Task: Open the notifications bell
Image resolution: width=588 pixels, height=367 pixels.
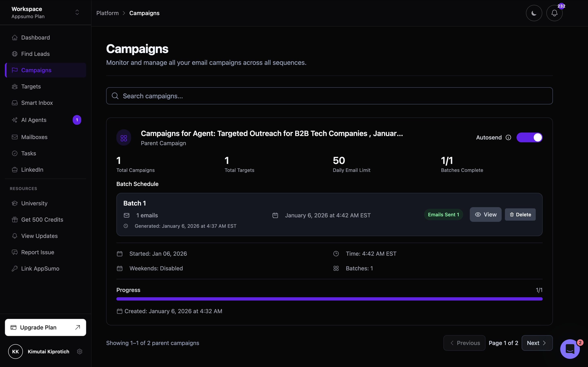Action: tap(554, 13)
